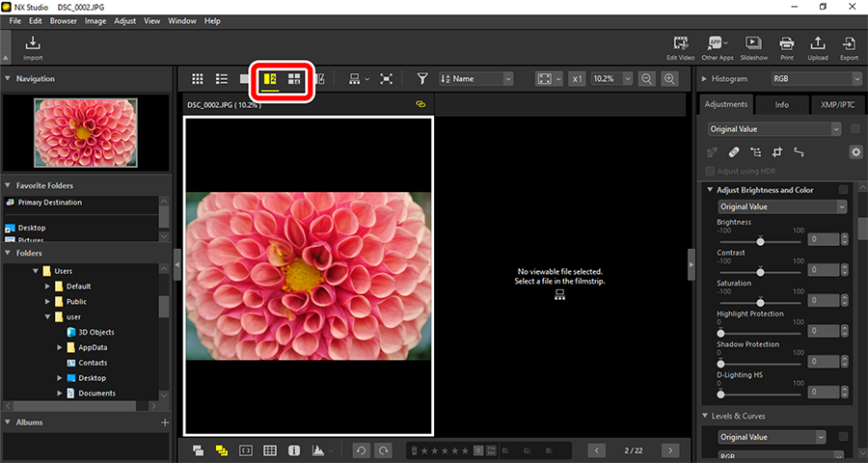This screenshot has width=868, height=463.
Task: Collapse the Adjust Brightness and Color section
Action: 710,190
